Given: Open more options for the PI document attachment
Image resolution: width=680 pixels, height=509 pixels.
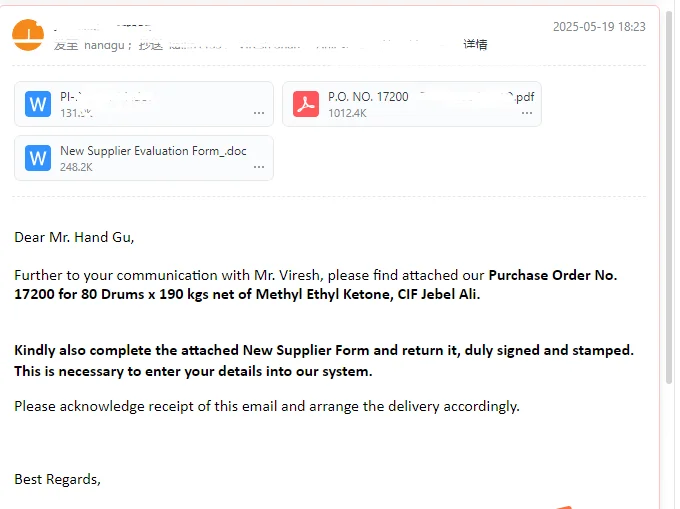Looking at the screenshot, I should click(259, 113).
